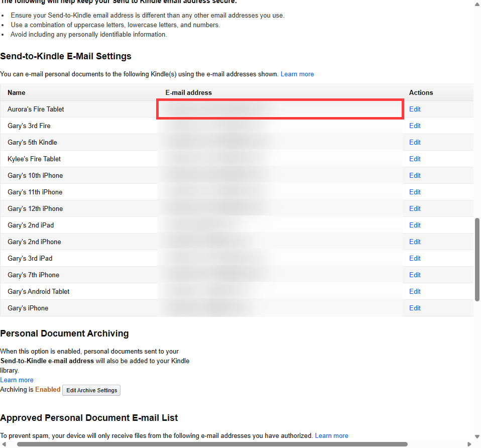The height and width of the screenshot is (448, 481).
Task: Select the Gary's 11th iPhone name cell
Action: [78, 192]
